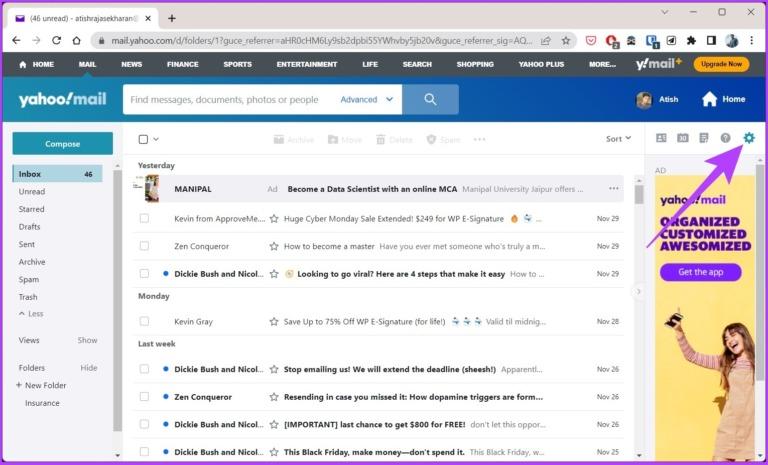Open the Sort dropdown
The image size is (768, 465).
pos(618,139)
